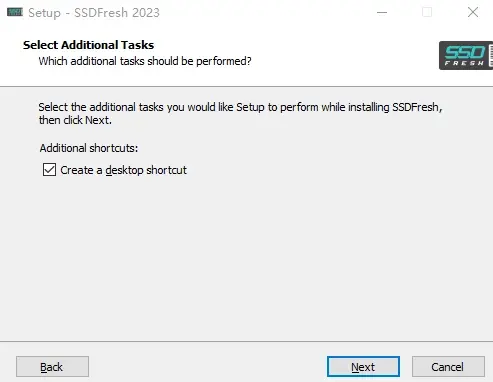Screen dimensions: 493x382
Task: Proceed with the Next button
Action: (363, 367)
